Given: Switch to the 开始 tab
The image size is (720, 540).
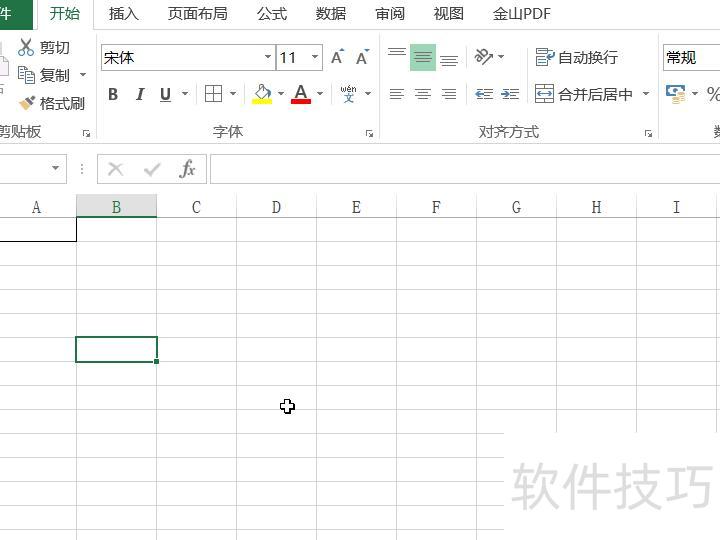Looking at the screenshot, I should click(x=65, y=13).
